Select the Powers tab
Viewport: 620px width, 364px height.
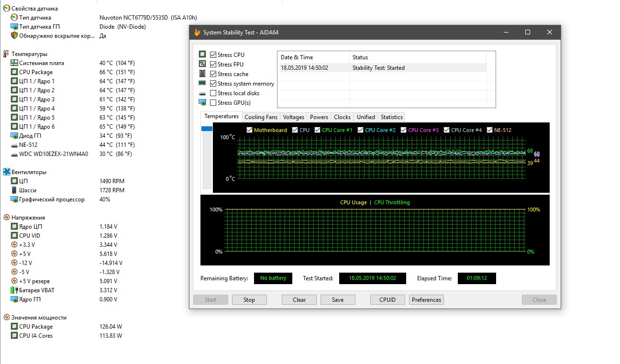tap(319, 117)
